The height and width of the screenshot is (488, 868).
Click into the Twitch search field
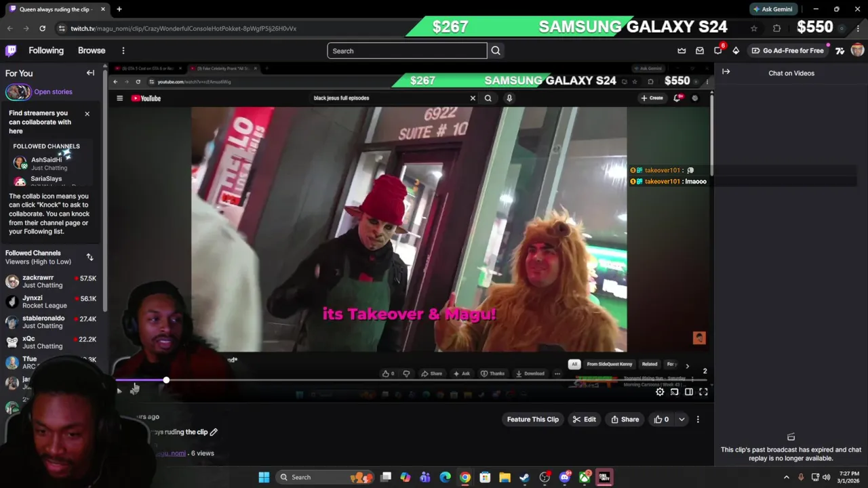pos(407,51)
